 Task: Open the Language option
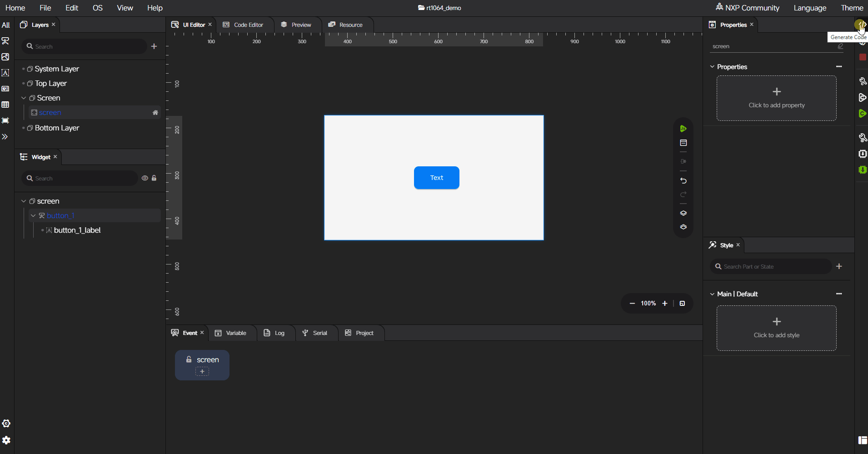click(x=810, y=8)
